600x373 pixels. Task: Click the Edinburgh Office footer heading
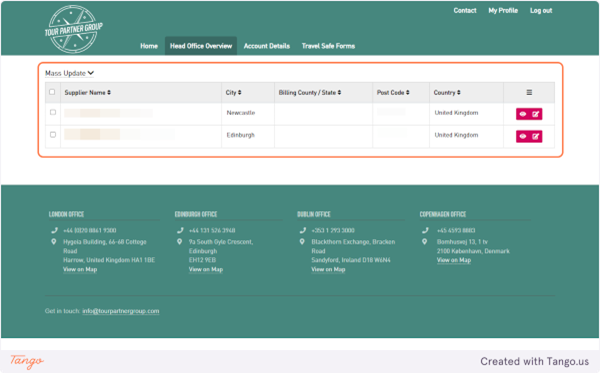tap(196, 214)
